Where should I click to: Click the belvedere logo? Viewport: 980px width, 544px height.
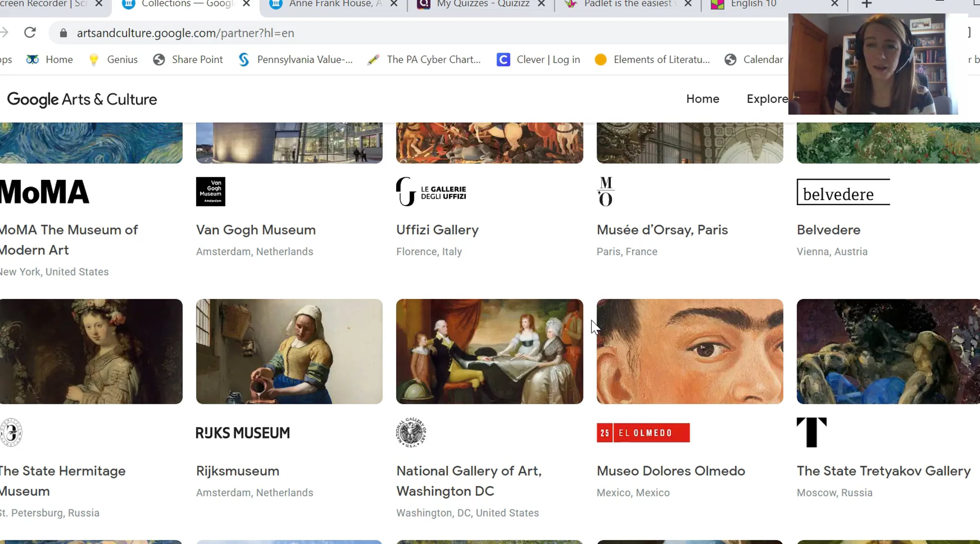click(x=843, y=192)
